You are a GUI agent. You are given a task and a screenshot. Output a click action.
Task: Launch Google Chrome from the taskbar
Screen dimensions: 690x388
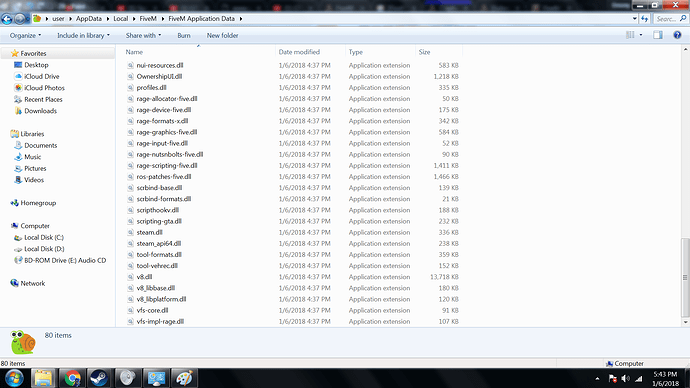point(72,378)
